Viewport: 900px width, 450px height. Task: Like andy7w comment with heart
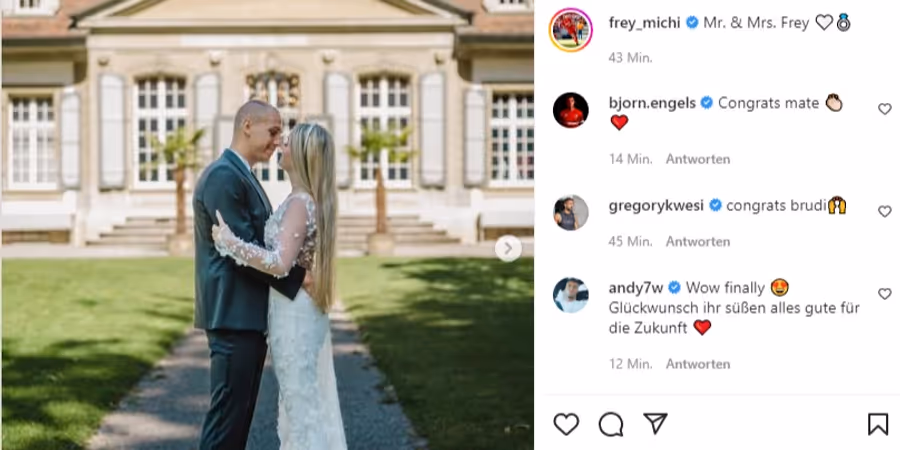885,294
